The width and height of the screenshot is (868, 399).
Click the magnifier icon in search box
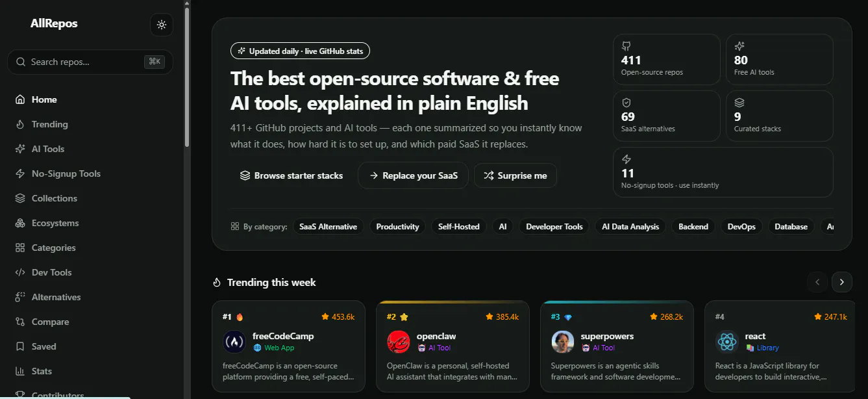tap(21, 62)
